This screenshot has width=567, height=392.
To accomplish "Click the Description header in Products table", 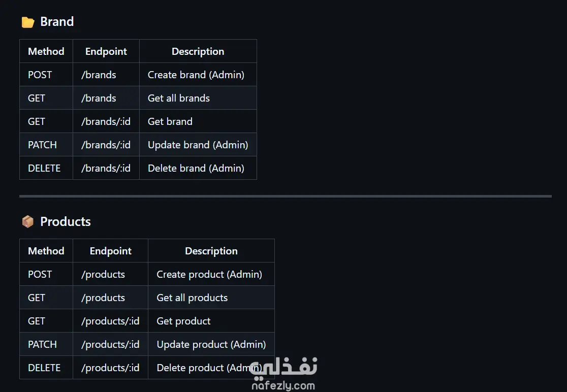I will tap(211, 251).
